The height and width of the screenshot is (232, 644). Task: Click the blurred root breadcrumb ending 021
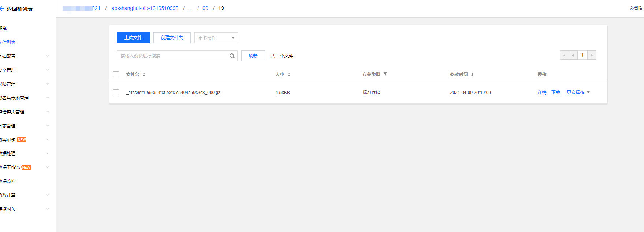coord(81,8)
